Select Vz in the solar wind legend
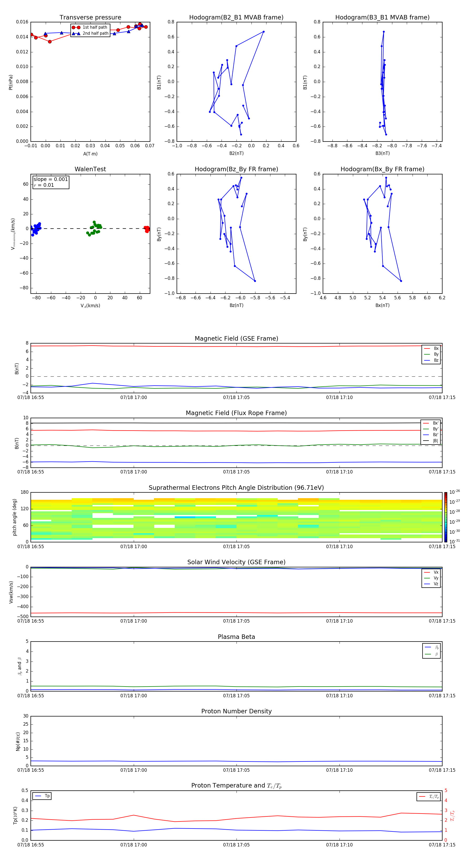This screenshot has height=868, width=473. [431, 584]
